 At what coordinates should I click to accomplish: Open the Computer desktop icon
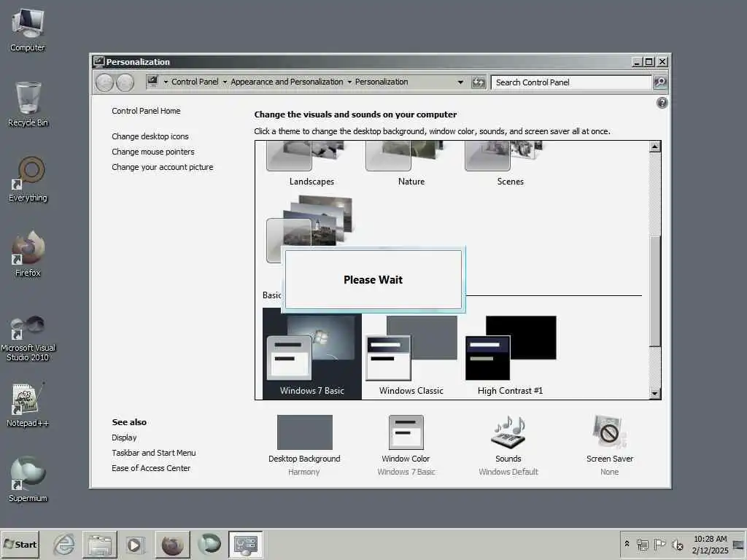(x=28, y=29)
